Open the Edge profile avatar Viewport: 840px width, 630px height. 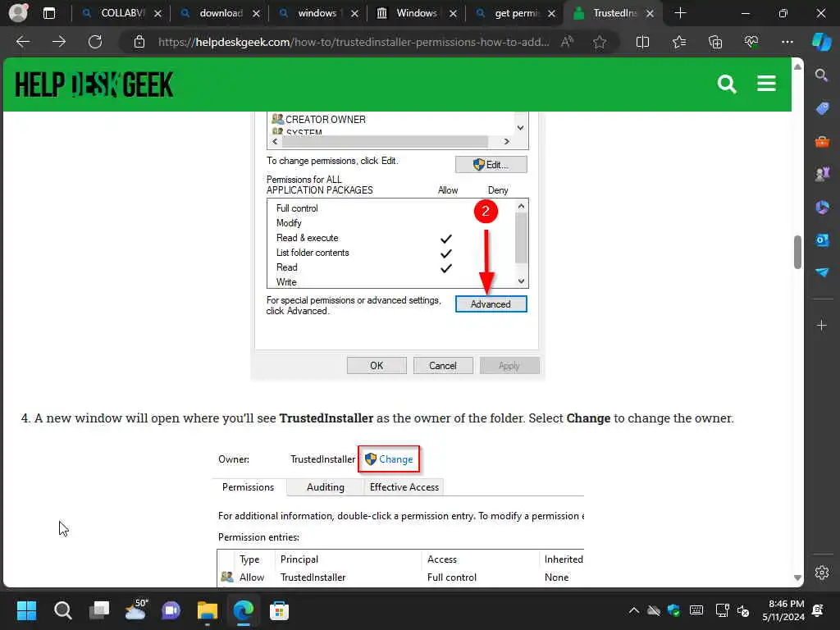[x=19, y=13]
